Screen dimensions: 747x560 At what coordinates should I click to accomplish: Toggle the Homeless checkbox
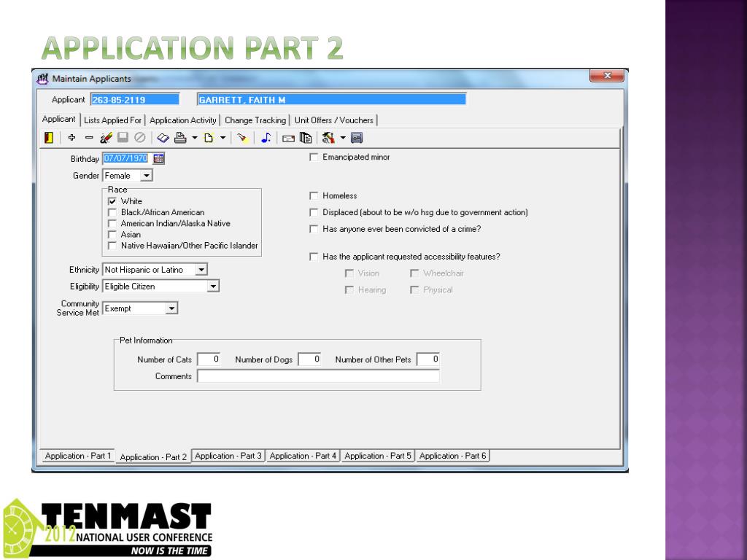click(314, 195)
